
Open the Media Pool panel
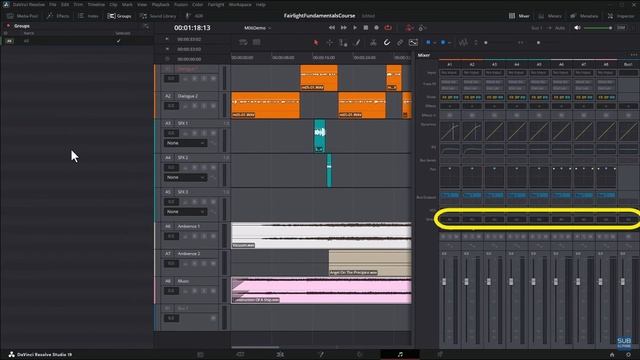point(22,16)
